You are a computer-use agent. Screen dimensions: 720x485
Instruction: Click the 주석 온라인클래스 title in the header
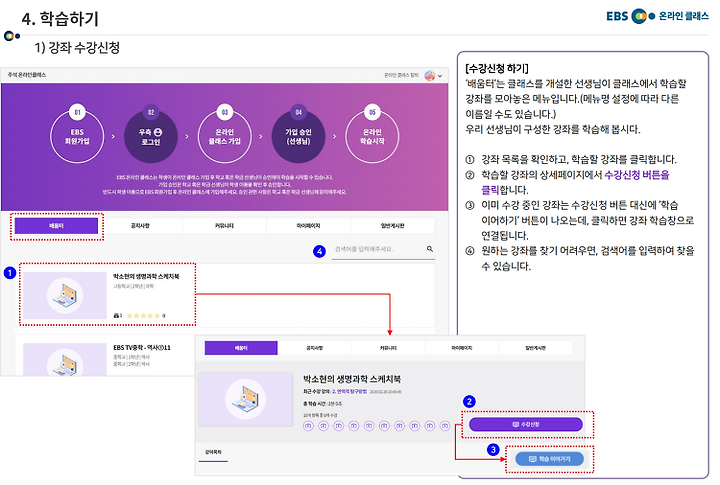pos(27,75)
